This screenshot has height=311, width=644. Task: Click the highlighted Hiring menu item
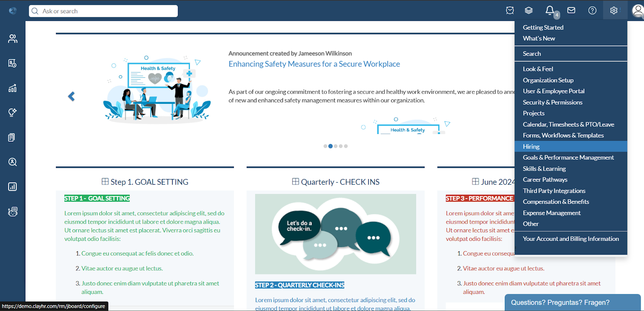click(571, 146)
